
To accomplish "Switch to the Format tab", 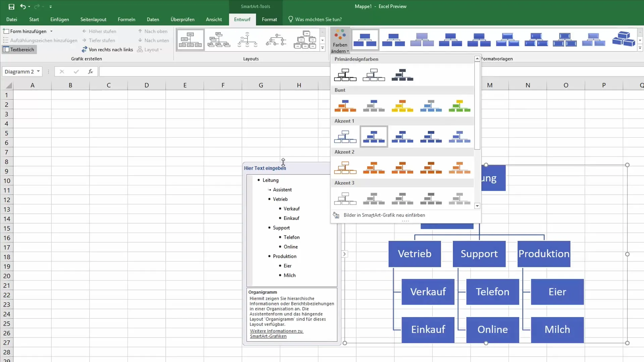I will pyautogui.click(x=269, y=19).
